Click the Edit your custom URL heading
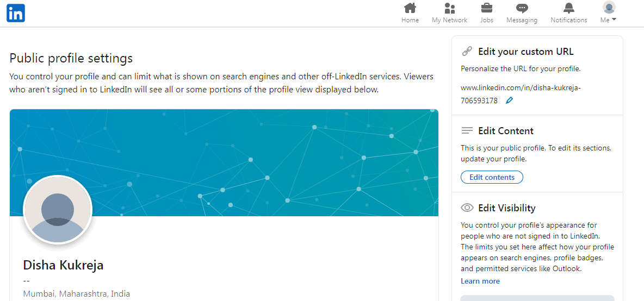644x301 pixels. [526, 51]
